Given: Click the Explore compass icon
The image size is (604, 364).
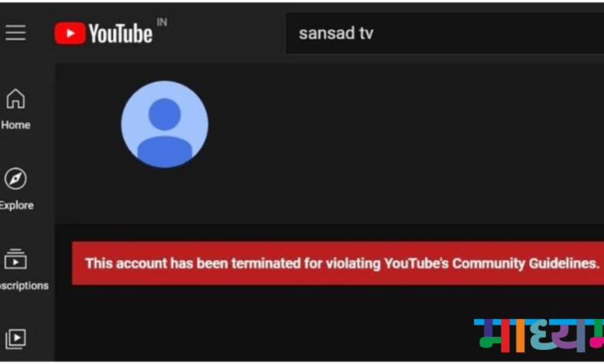Looking at the screenshot, I should [15, 179].
